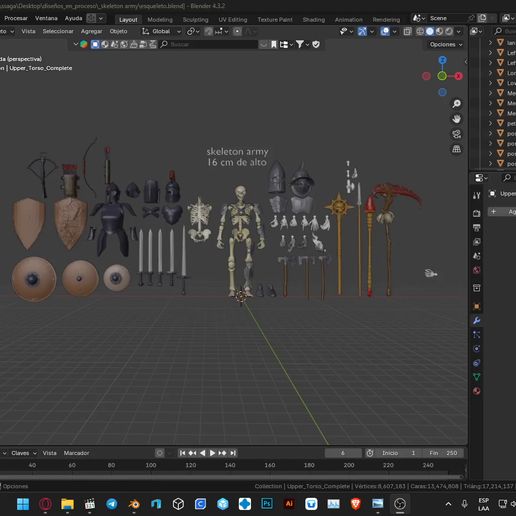Open the Marcador menu in the timeline
Screen dimensions: 516x516
pyautogui.click(x=76, y=453)
